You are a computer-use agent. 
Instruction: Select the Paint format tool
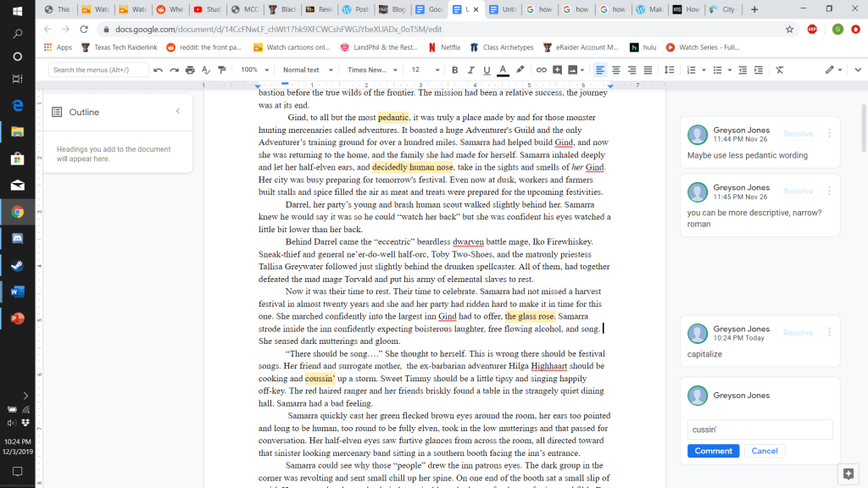coord(222,69)
